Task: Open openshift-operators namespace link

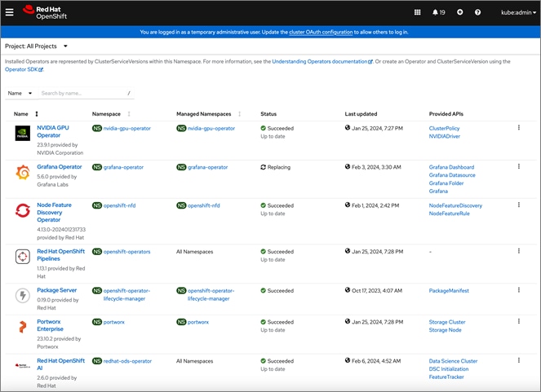Action: click(126, 252)
